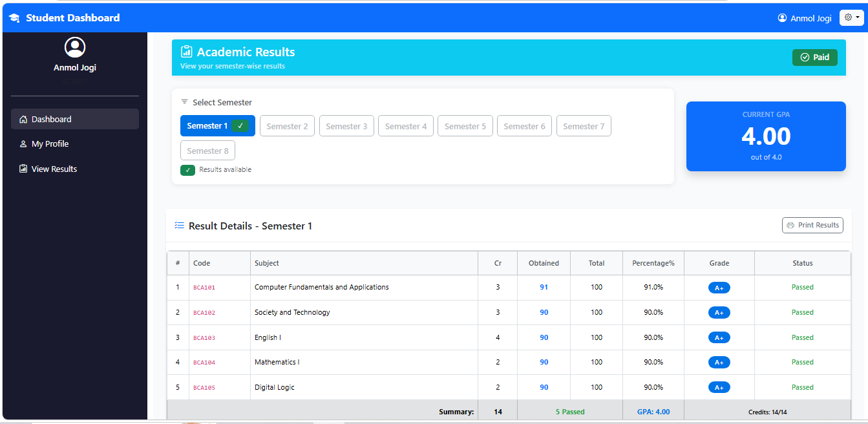The image size is (868, 424).
Task: Click the A+ grade badge for BCA101
Action: pos(719,288)
